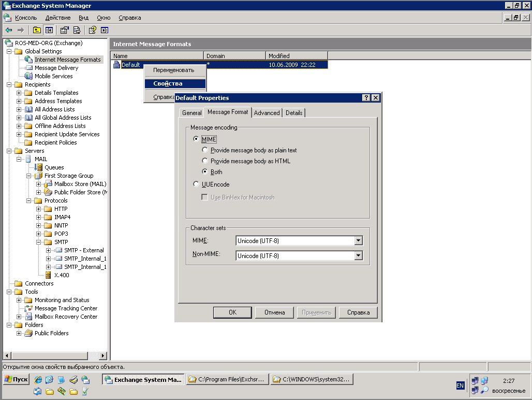This screenshot has height=400, width=532.
Task: Choose Свойства in the context menu
Action: (175, 83)
